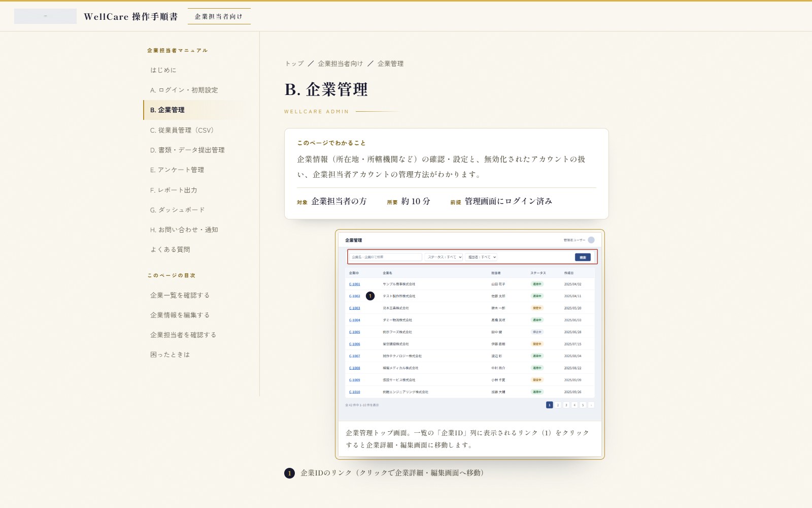The width and height of the screenshot is (812, 508).
Task: Go to pagination page 2
Action: [558, 405]
